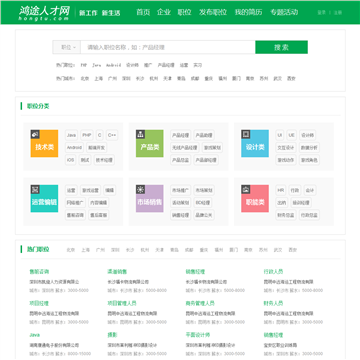Open the blue 设计类 category tile
The width and height of the screenshot is (360, 360).
[x=255, y=143]
